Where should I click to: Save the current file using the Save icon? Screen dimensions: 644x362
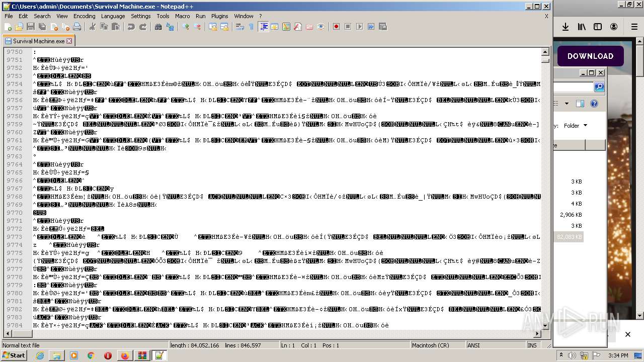31,27
